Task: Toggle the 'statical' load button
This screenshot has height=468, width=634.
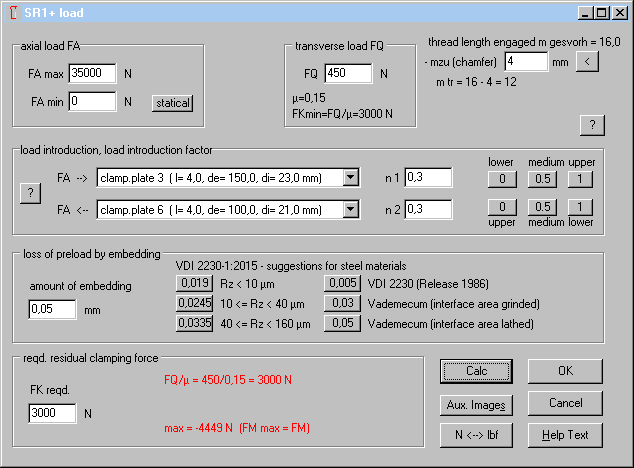Action: pos(172,102)
